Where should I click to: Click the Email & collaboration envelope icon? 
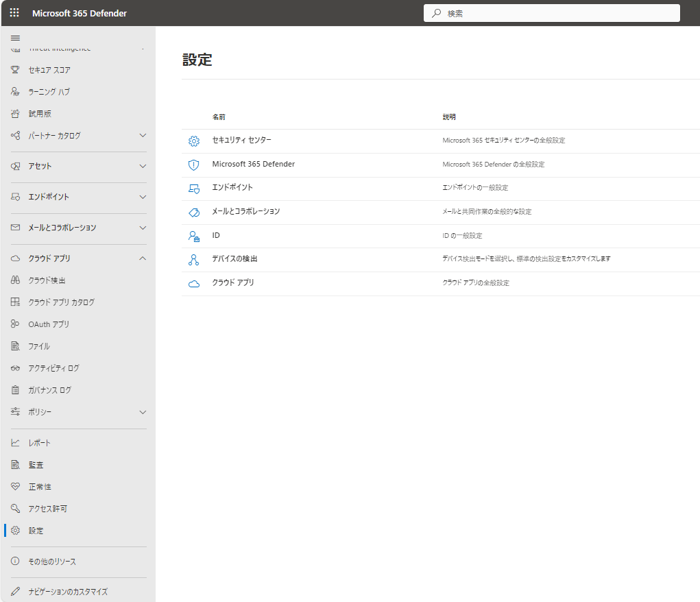pos(15,228)
